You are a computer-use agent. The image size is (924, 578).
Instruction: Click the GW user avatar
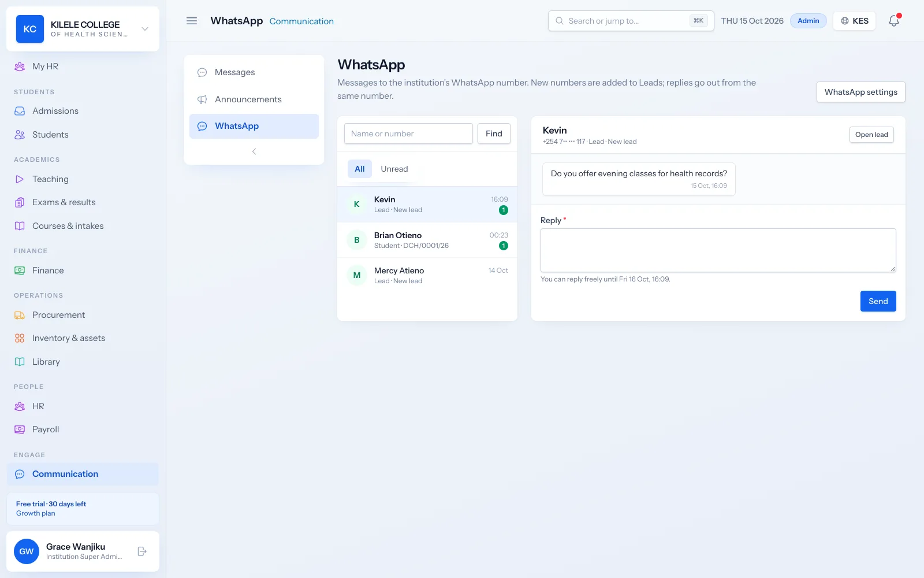(x=27, y=551)
